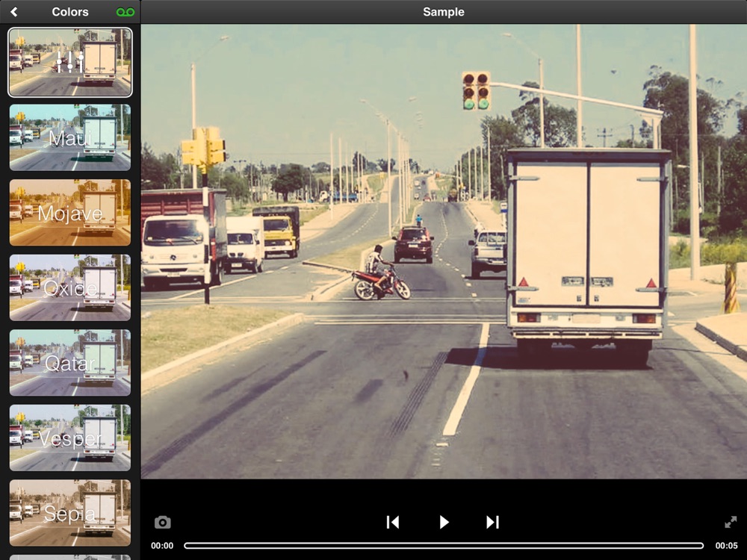Click the Sample title in header

(x=443, y=12)
